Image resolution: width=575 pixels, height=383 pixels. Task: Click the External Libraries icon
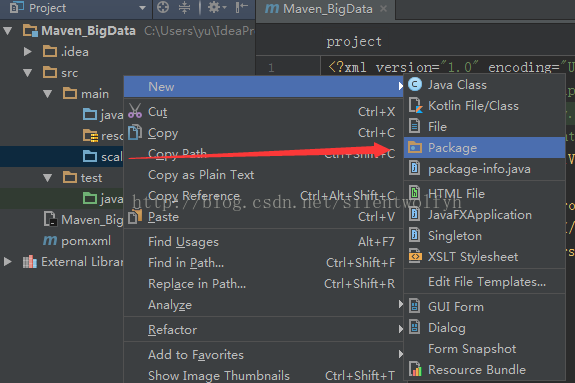(30, 262)
